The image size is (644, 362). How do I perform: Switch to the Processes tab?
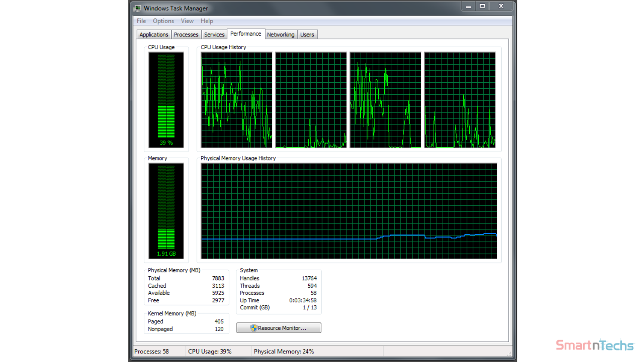[186, 35]
